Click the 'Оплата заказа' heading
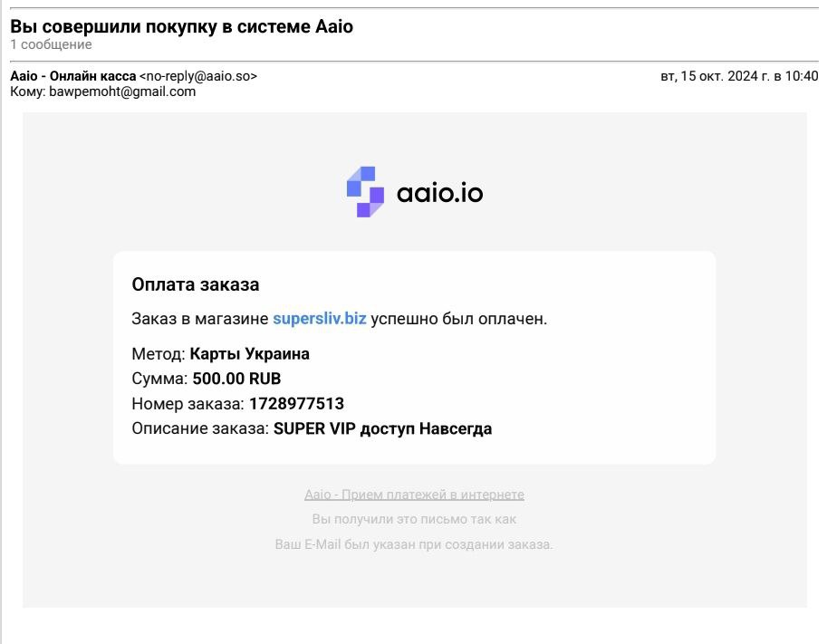Screen dimensions: 827x644 [195, 284]
